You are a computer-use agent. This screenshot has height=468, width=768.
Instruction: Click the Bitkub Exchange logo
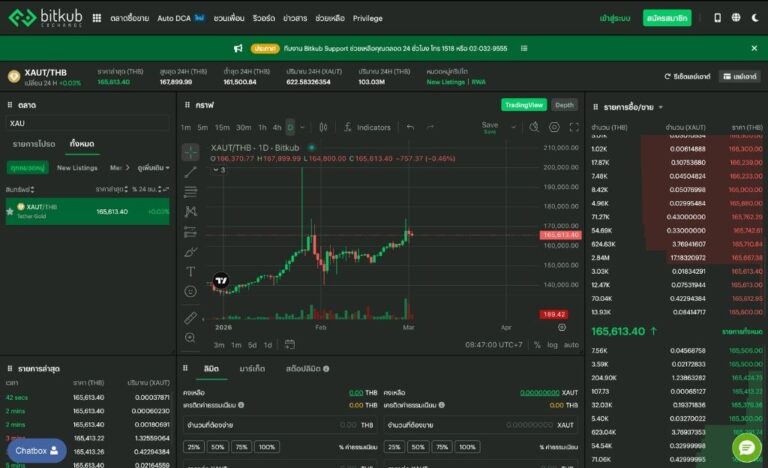46,18
